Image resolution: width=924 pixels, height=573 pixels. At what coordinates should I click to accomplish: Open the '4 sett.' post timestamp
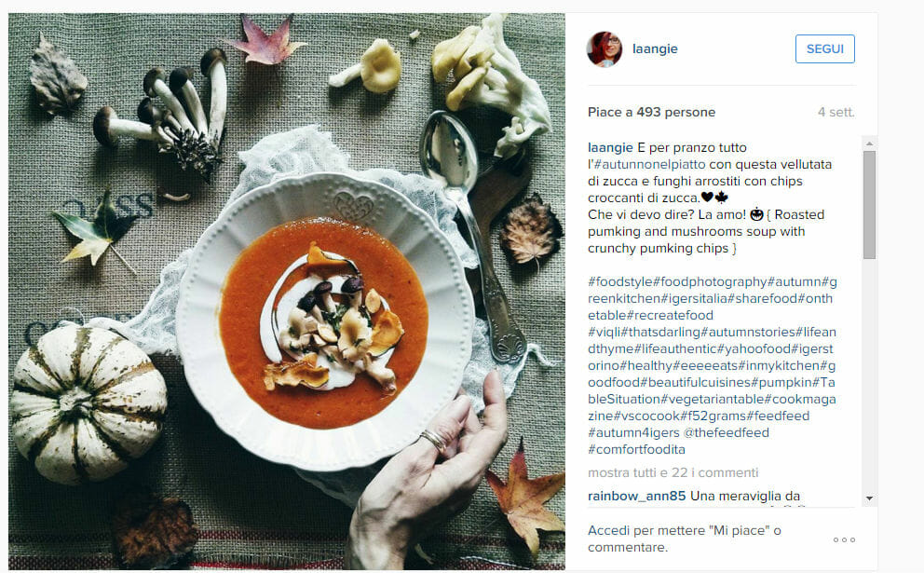pos(836,112)
